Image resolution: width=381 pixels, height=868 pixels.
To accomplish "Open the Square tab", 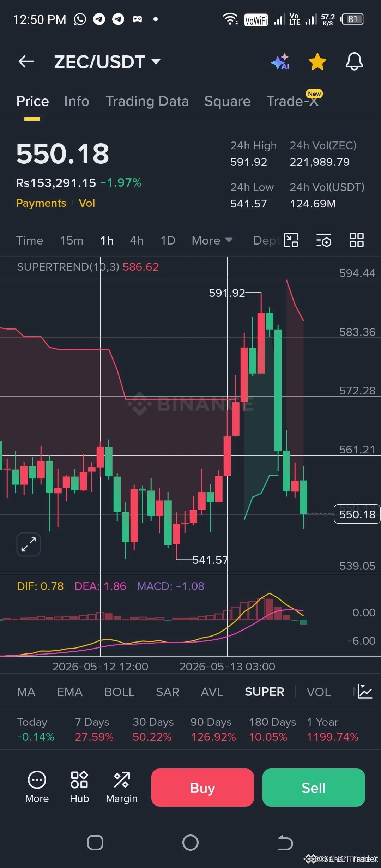I will [x=228, y=101].
